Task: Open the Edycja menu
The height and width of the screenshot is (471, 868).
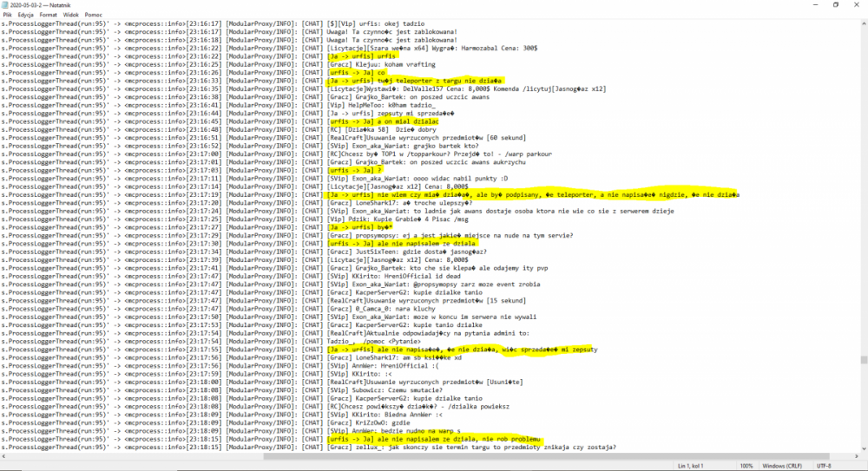Action: pyautogui.click(x=25, y=15)
